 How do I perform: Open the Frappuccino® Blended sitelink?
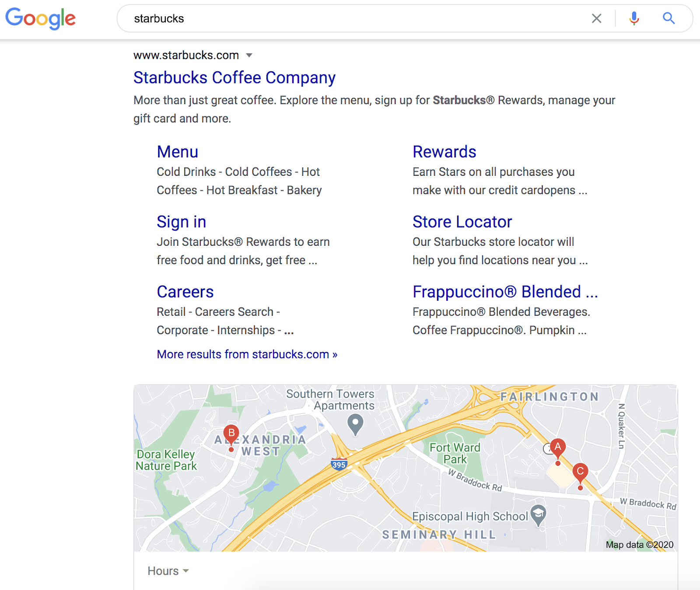coord(505,292)
